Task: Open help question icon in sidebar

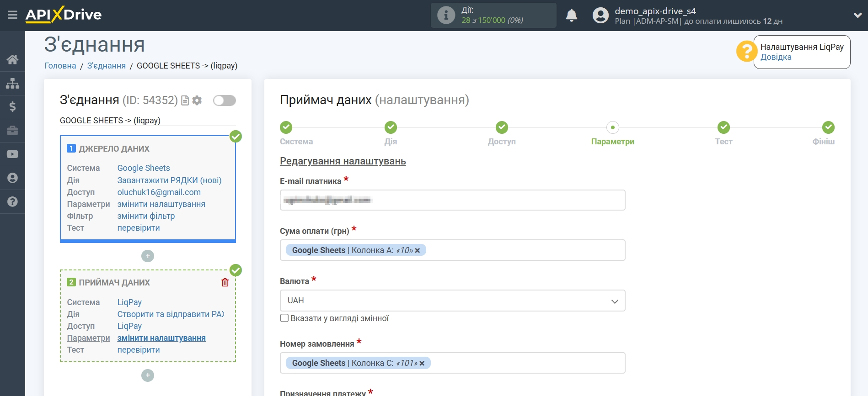Action: (12, 202)
